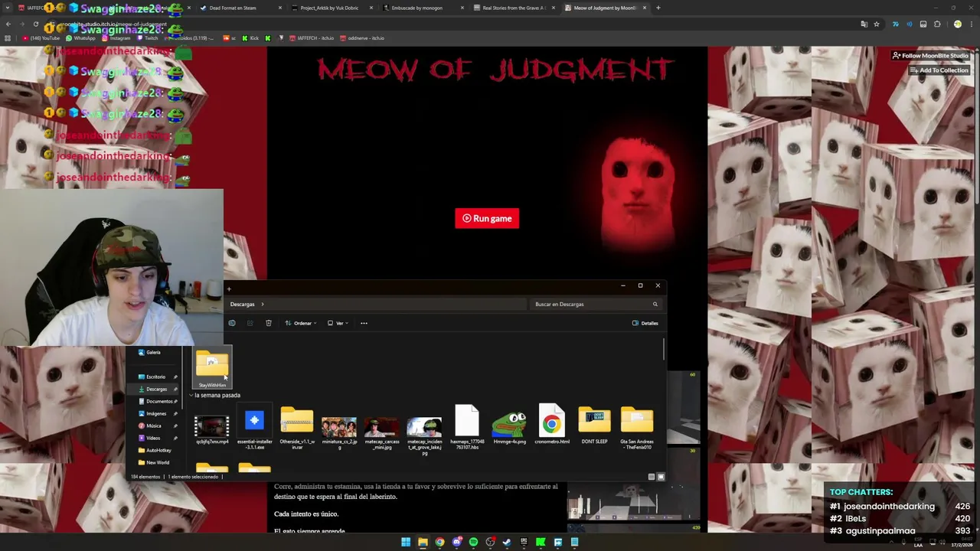The height and width of the screenshot is (551, 980).
Task: Add the game to a collection
Action: (x=939, y=70)
